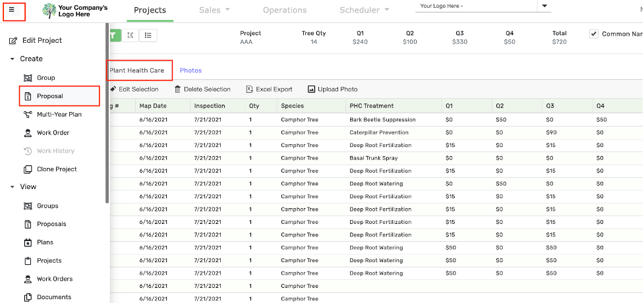Click the Edit Project pencil icon
Viewport: 644px width, 303px height.
pos(13,40)
